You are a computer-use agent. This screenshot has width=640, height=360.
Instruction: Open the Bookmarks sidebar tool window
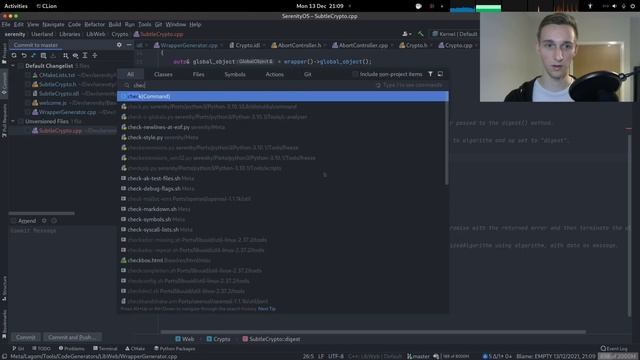pyautogui.click(x=4, y=324)
